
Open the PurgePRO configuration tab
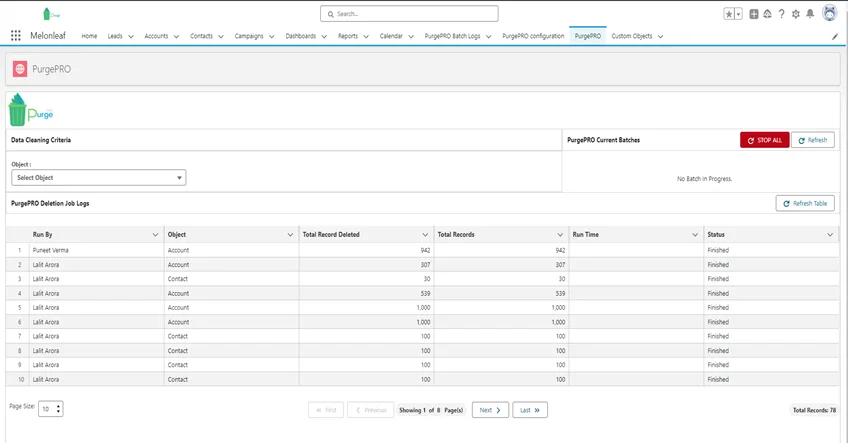coord(533,36)
